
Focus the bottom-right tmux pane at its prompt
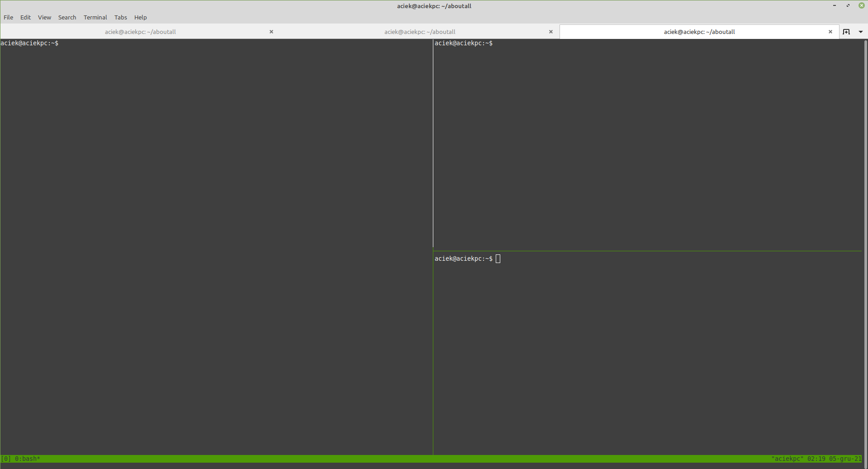498,258
